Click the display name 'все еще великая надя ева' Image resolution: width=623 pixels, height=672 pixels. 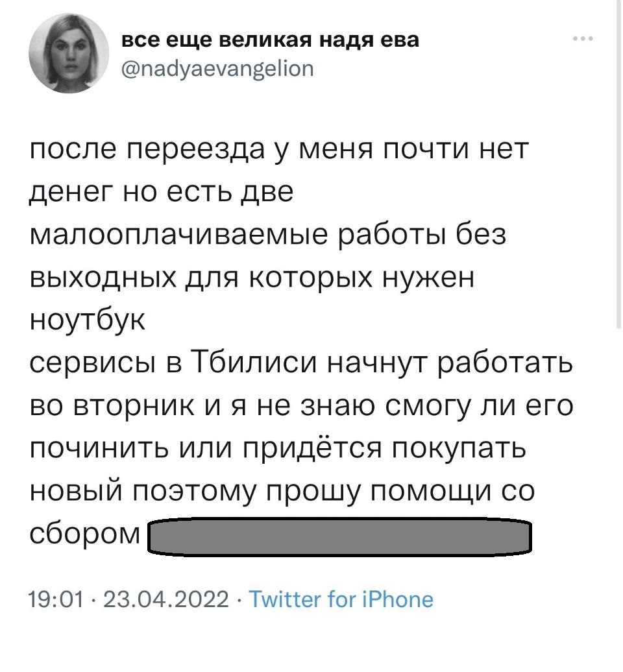pos(270,39)
